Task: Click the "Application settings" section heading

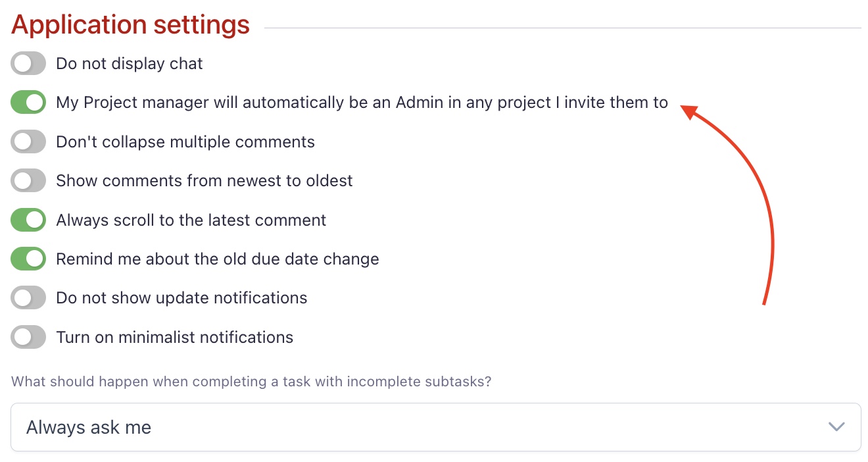Action: pos(131,25)
